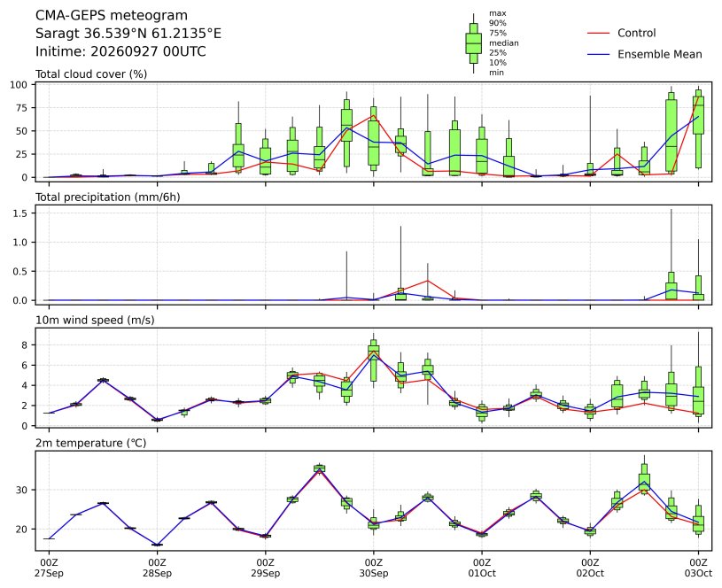Screen dimensions: 722x588
Task: Click the 00Z 03Oct axis tick label
Action: [698, 568]
